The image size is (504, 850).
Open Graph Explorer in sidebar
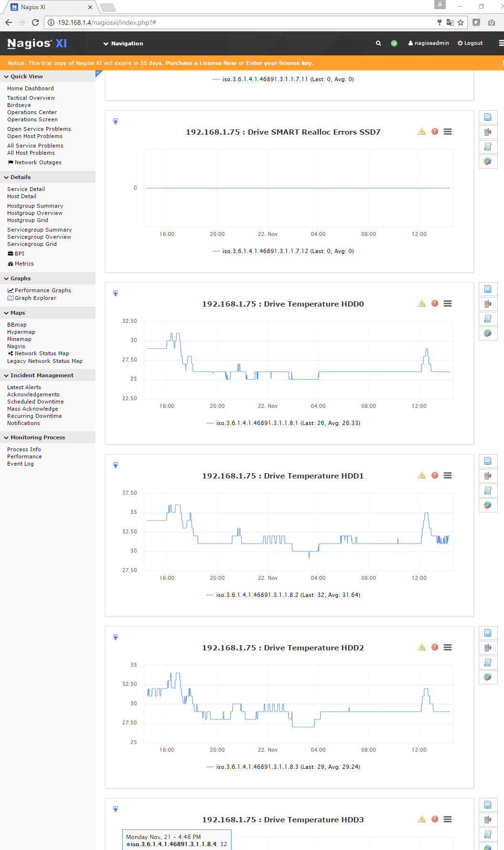click(x=32, y=298)
